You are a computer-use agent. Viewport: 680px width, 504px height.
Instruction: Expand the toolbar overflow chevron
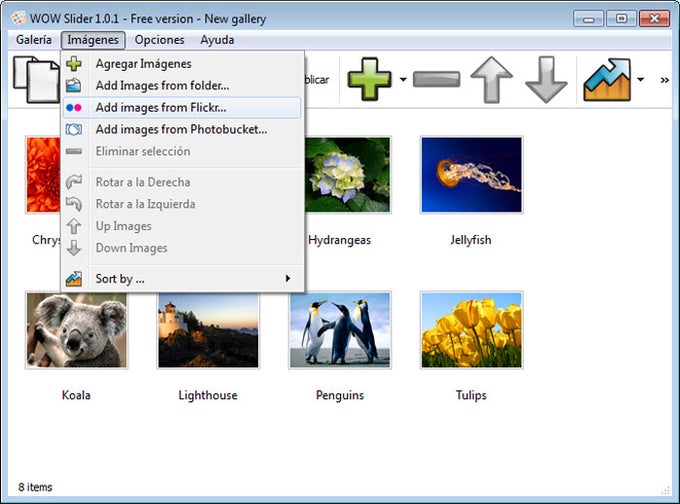(664, 80)
